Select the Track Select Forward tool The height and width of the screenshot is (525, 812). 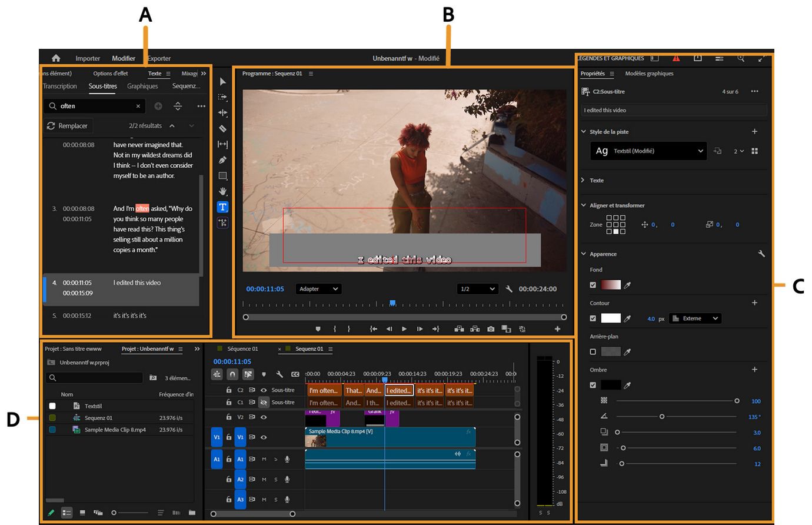click(224, 97)
